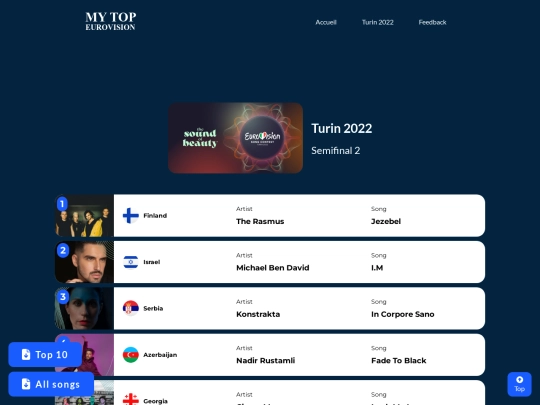The width and height of the screenshot is (540, 405).
Task: Click song title Fade To Black
Action: coord(399,361)
